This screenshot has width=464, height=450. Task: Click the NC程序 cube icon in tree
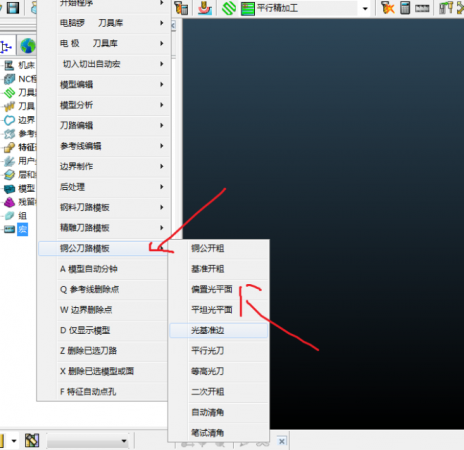point(9,79)
